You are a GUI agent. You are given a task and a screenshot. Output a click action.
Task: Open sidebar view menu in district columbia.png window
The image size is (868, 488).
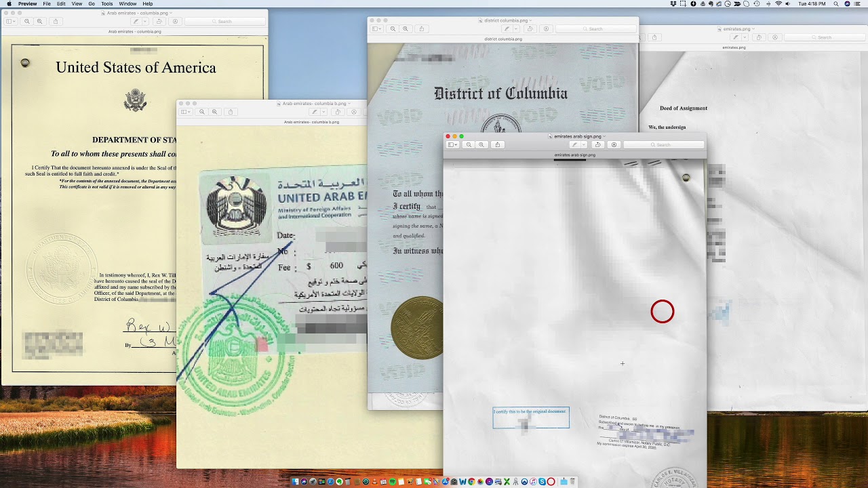point(376,28)
